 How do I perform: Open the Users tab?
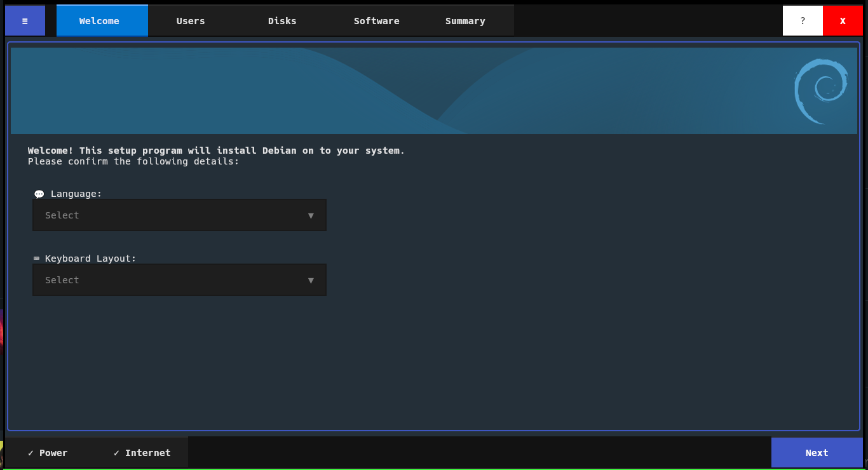click(191, 21)
